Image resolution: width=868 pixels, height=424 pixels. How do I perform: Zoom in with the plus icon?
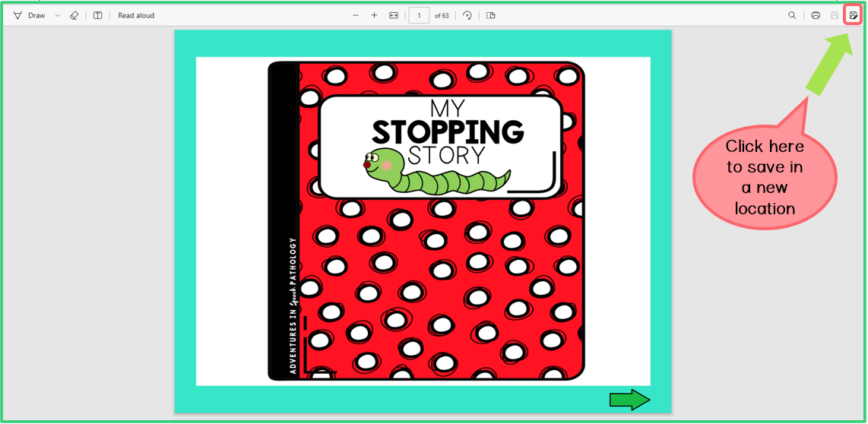(374, 15)
